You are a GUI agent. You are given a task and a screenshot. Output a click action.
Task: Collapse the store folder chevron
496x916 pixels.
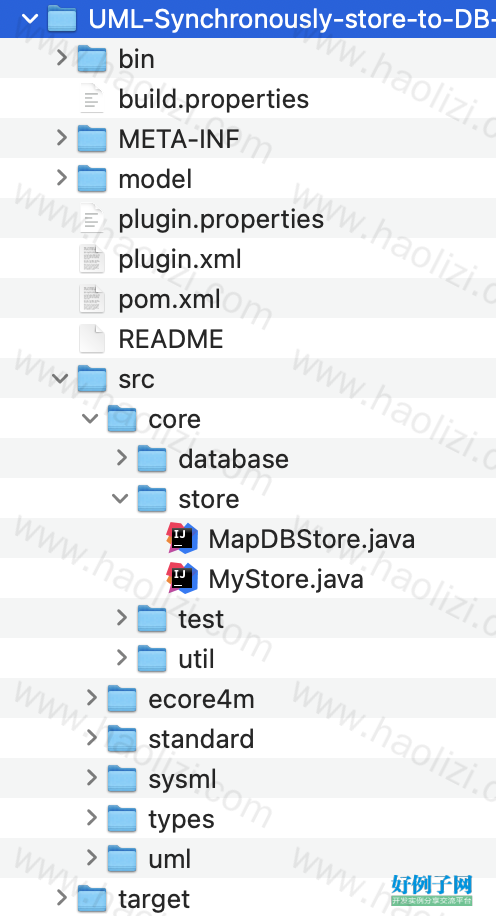pos(120,499)
